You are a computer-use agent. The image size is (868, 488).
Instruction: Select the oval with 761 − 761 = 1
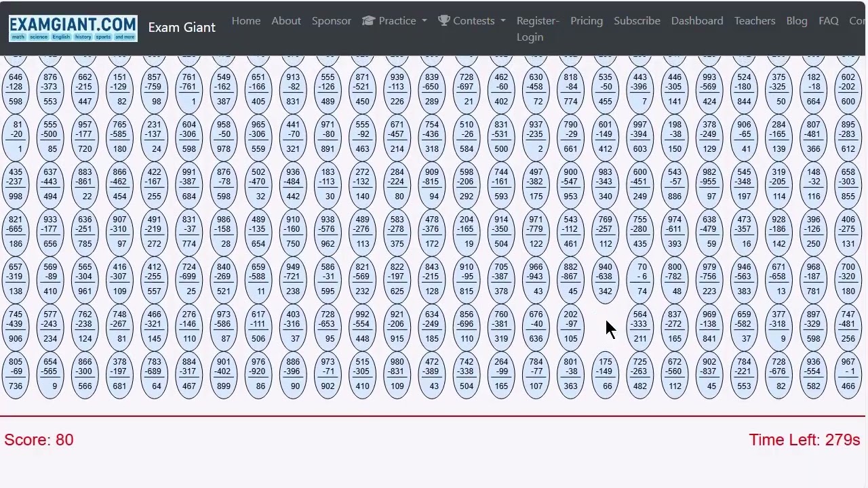pyautogui.click(x=189, y=89)
